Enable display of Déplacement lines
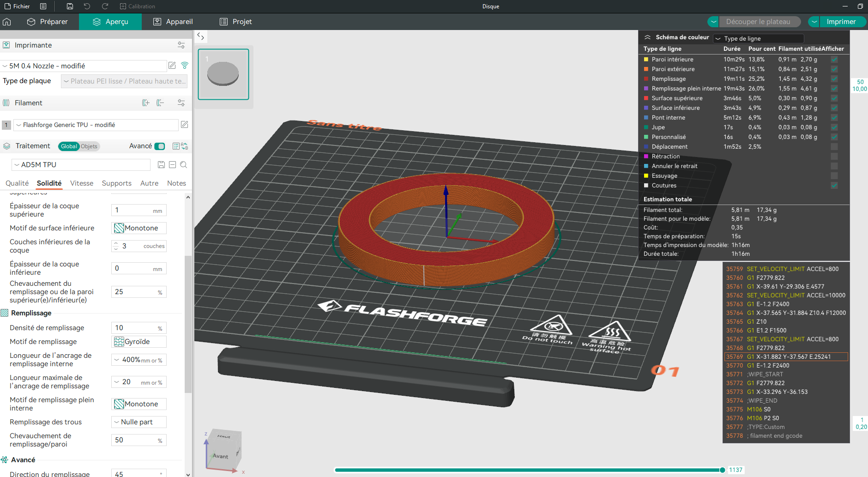Screen dimensions: 868x477 [x=834, y=147]
